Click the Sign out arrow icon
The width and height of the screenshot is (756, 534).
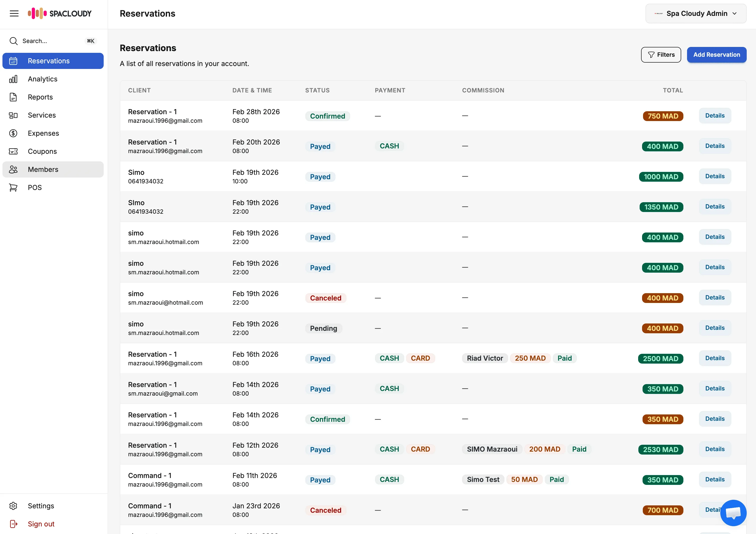(13, 524)
